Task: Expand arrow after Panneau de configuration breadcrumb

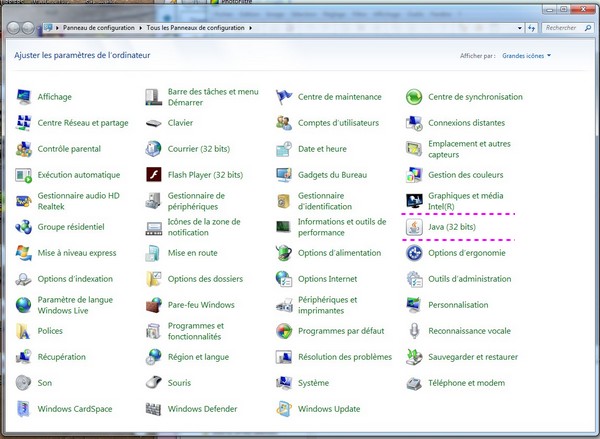Action: 141,28
